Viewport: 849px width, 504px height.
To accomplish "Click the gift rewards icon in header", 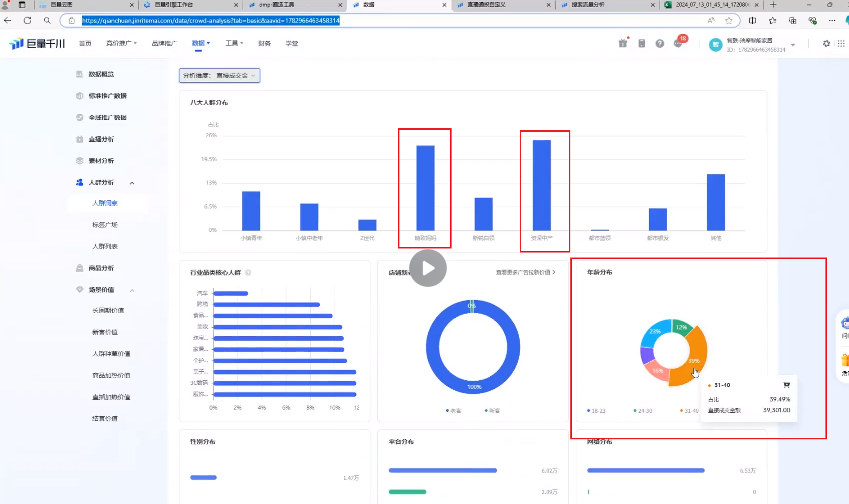I will (x=623, y=43).
